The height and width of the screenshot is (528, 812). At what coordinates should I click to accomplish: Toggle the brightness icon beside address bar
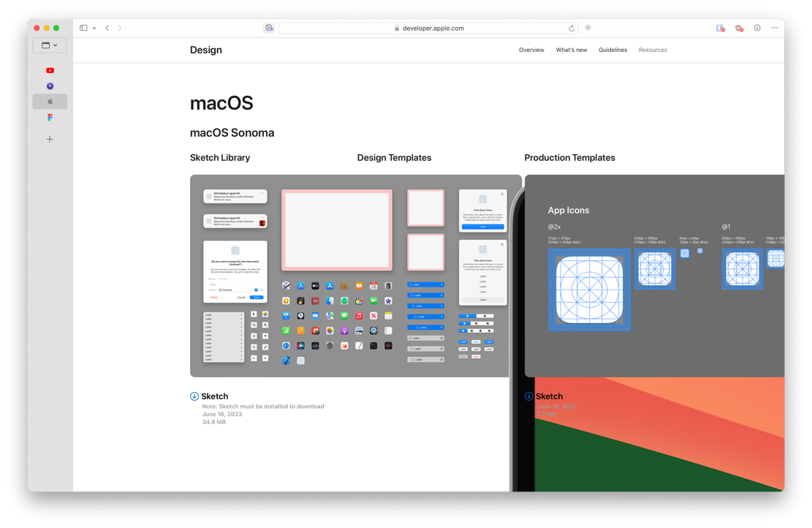588,28
